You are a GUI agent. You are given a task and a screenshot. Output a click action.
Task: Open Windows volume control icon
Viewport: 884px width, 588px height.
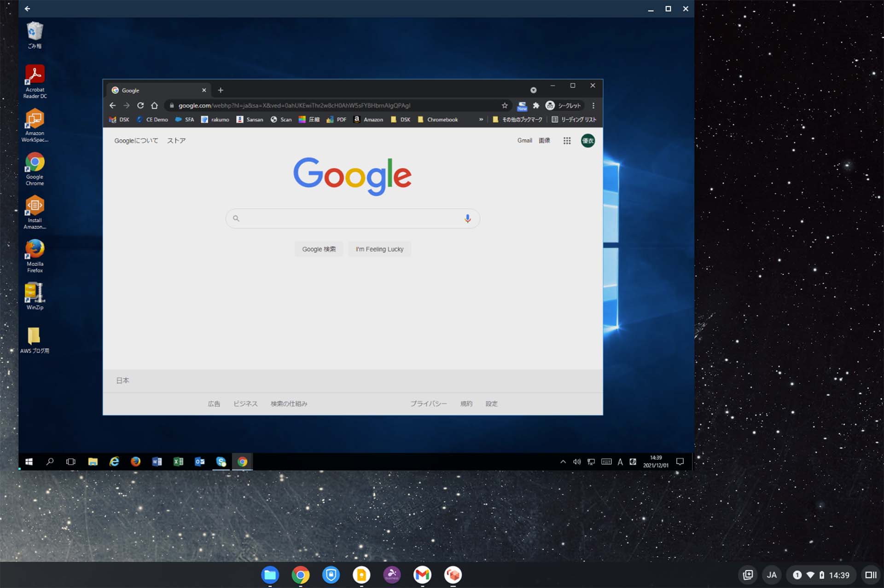(x=577, y=461)
